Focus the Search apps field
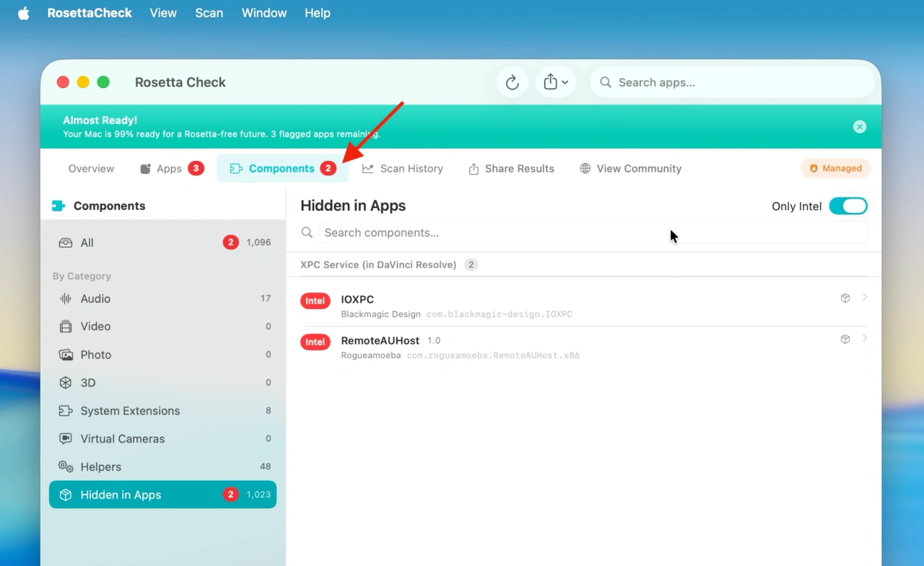Viewport: 924px width, 566px height. pos(733,82)
